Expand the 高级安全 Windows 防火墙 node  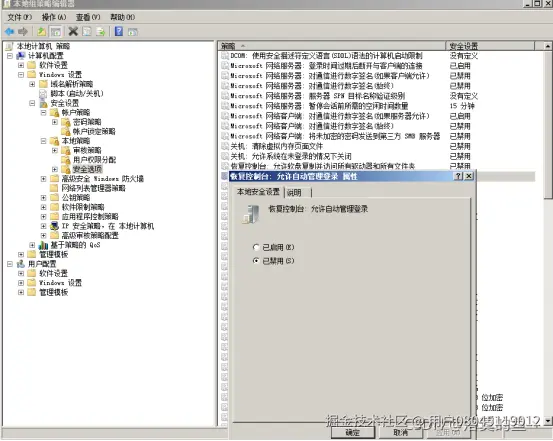(43, 179)
